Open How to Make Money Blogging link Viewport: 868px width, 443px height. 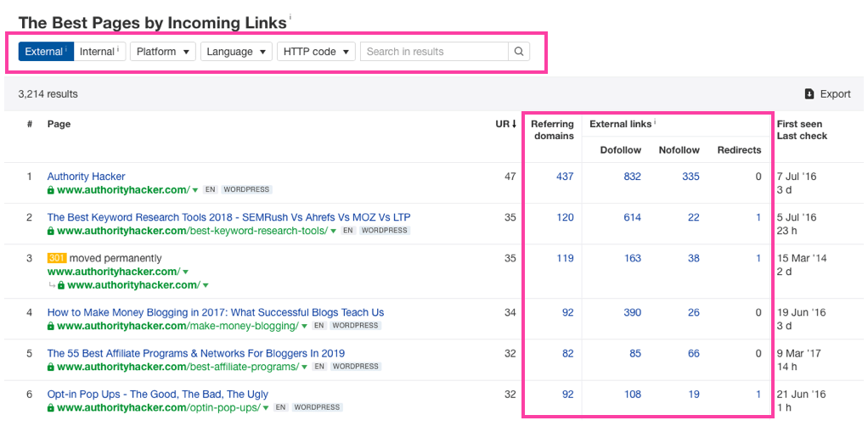click(216, 312)
